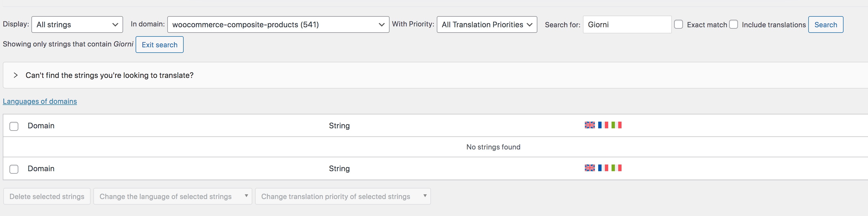This screenshot has height=216, width=868.
Task: Click the French flag in header row
Action: [603, 125]
